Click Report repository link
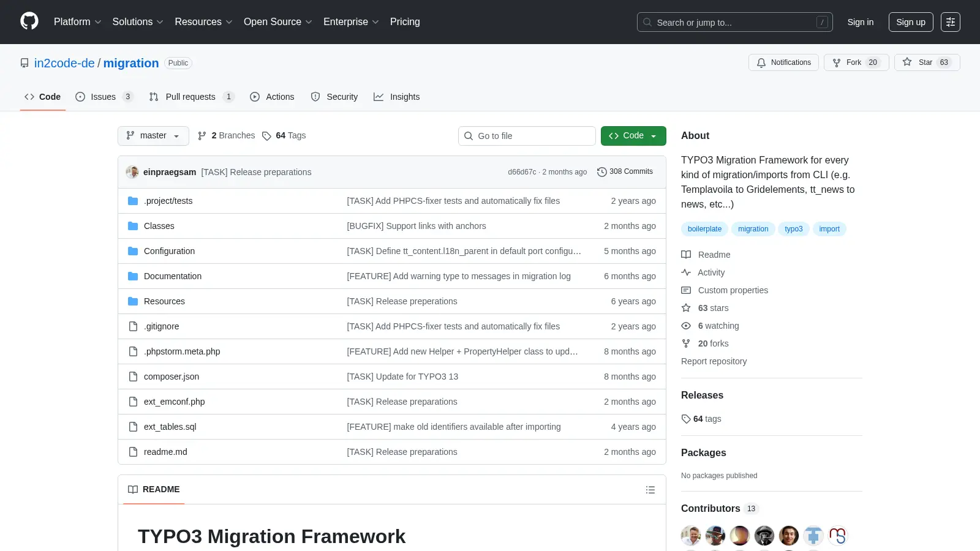980x551 pixels. click(714, 361)
